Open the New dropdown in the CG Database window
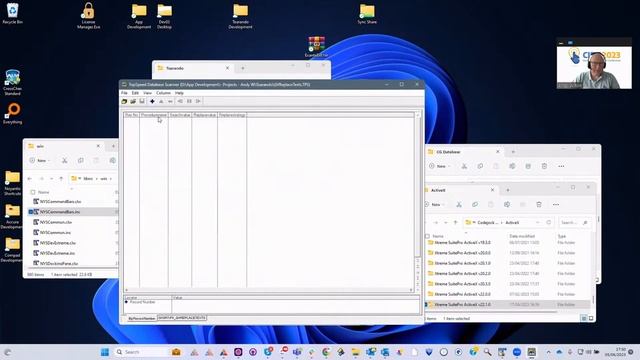 (x=440, y=167)
